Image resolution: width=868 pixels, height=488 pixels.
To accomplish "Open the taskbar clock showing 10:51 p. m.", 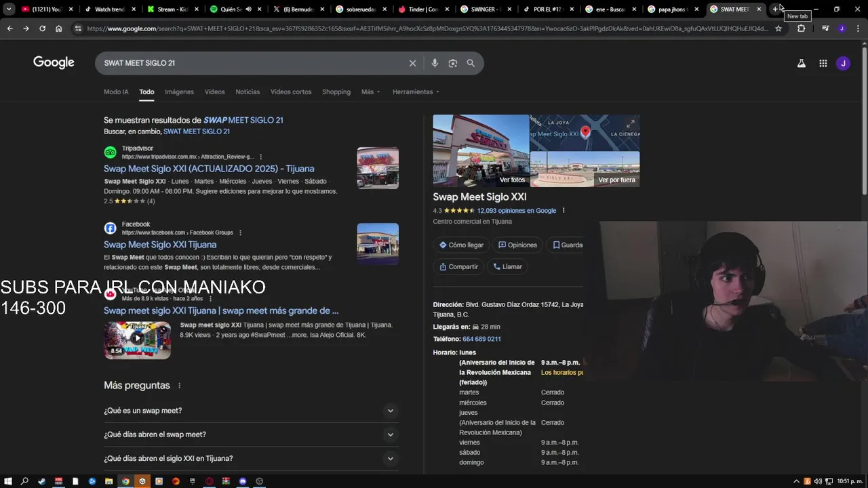I will point(850,481).
